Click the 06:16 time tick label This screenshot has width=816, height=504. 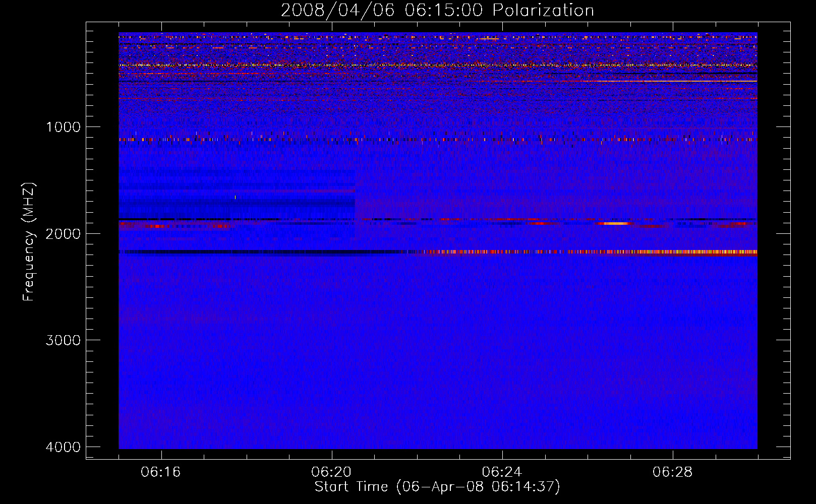tap(161, 472)
